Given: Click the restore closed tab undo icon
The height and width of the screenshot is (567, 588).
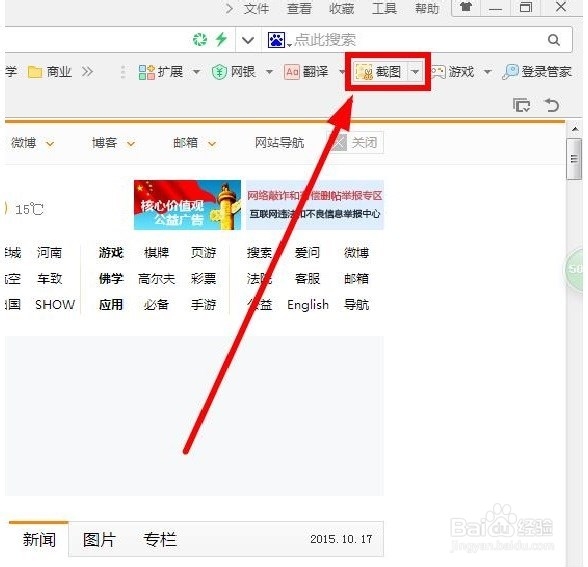Looking at the screenshot, I should 552,105.
